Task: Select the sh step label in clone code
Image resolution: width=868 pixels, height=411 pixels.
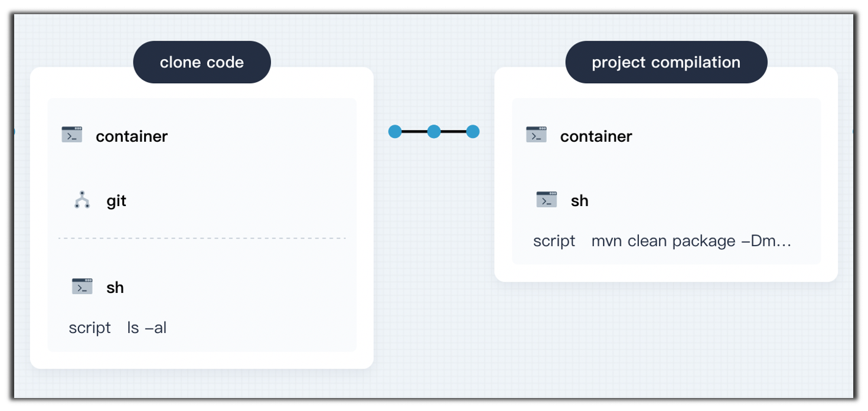Action: [x=115, y=288]
